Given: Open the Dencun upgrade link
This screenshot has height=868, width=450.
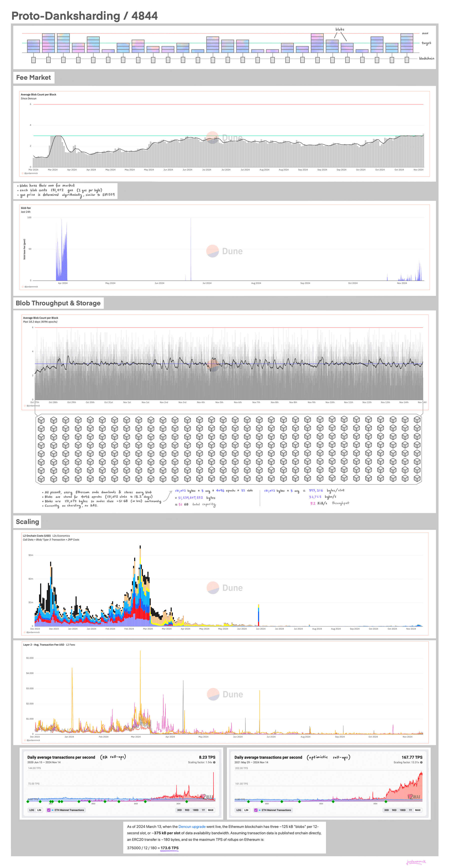Looking at the screenshot, I should point(192,827).
